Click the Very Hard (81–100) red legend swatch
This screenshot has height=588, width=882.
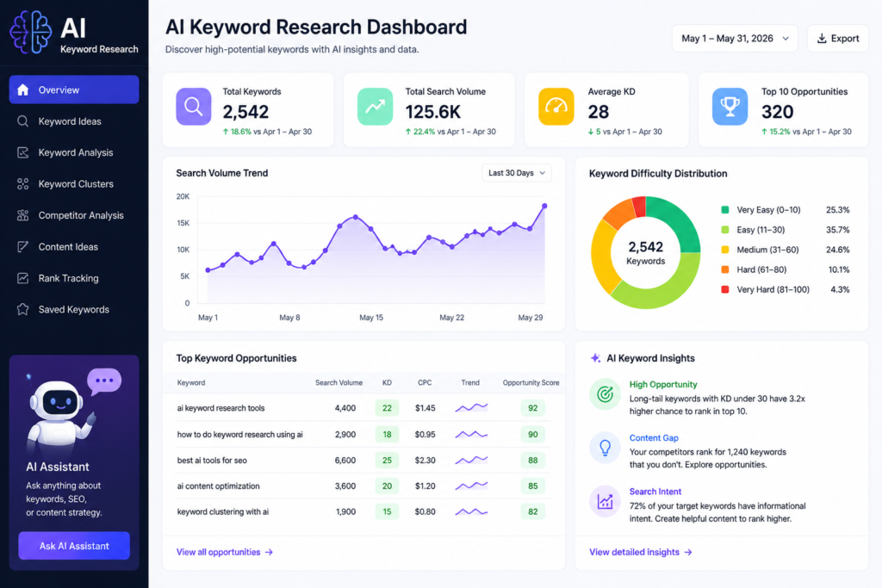tap(725, 289)
